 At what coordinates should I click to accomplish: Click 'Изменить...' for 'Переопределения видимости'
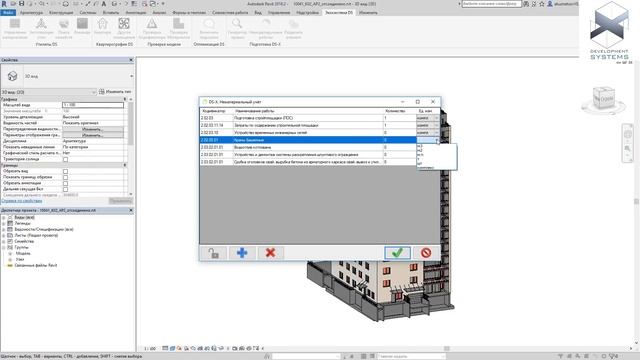93,129
